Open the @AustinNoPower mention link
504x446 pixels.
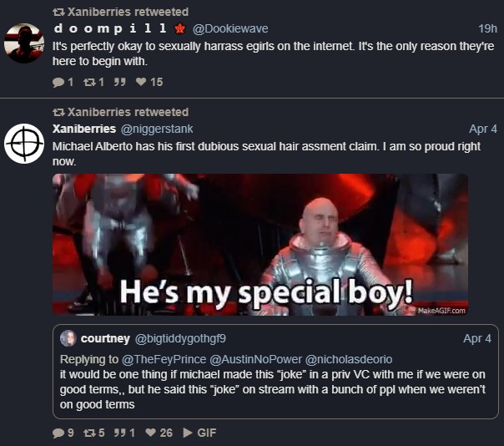256,359
